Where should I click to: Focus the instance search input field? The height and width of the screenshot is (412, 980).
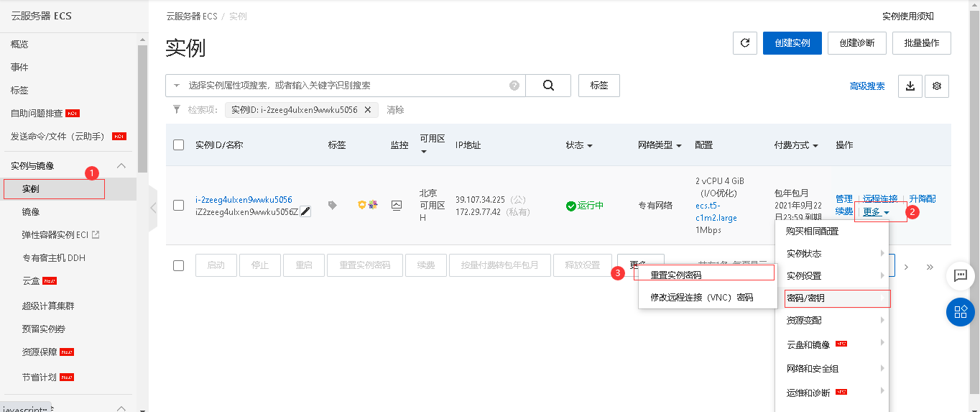[345, 86]
